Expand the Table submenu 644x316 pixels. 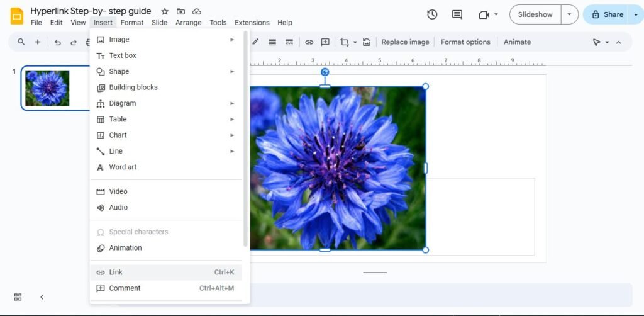point(165,119)
